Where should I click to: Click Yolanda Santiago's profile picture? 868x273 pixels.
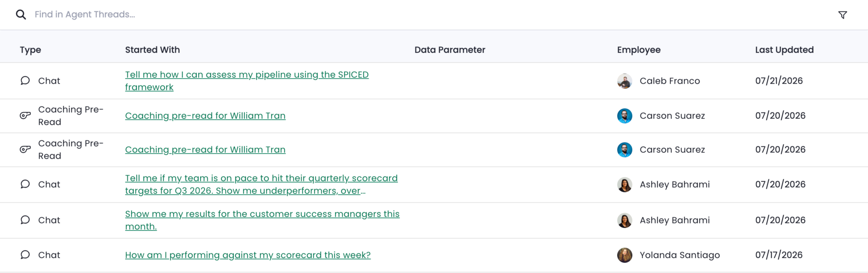[624, 255]
